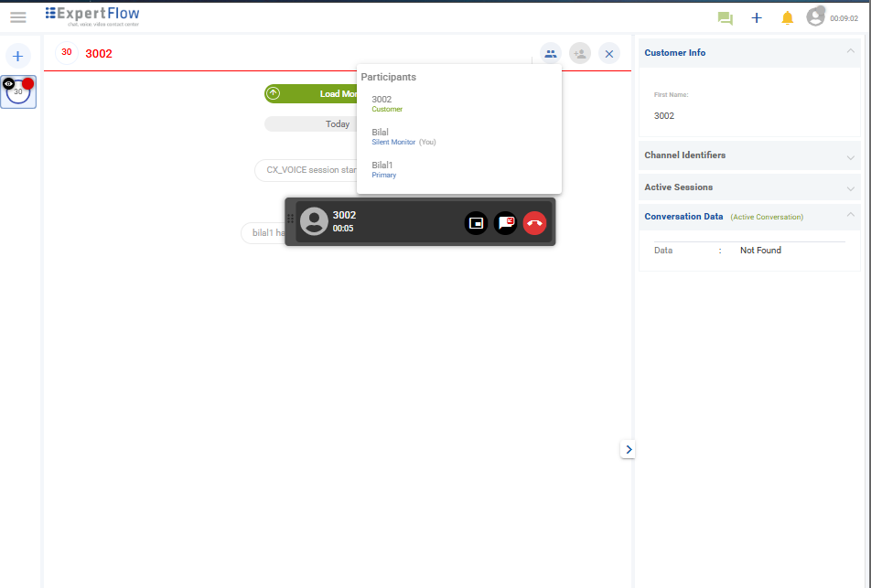Collapse the Customer Info section
Image resolution: width=871 pixels, height=588 pixels.
[851, 53]
